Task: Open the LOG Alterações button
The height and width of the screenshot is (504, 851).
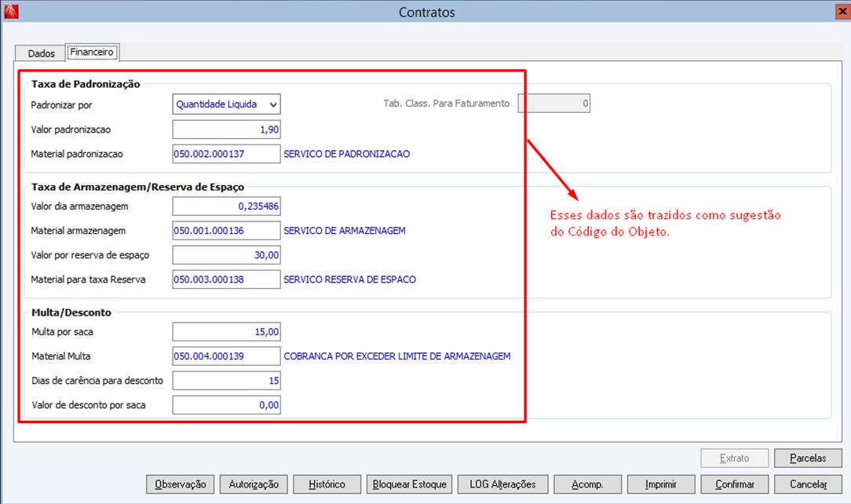Action: [502, 484]
